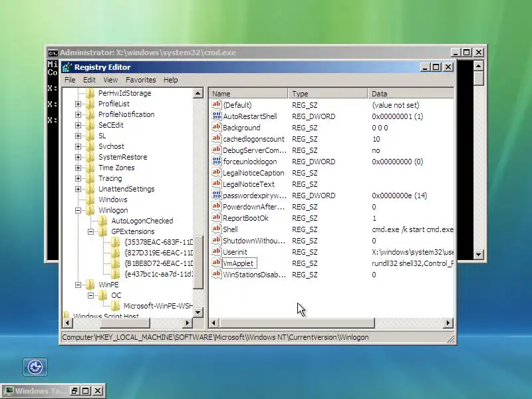
Task: Click the icon beside the VmApplet entry
Action: click(x=217, y=263)
